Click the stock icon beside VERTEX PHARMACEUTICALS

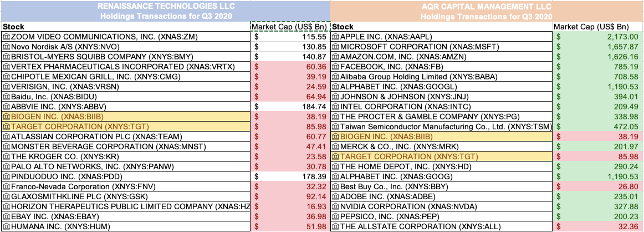pyautogui.click(x=6, y=67)
